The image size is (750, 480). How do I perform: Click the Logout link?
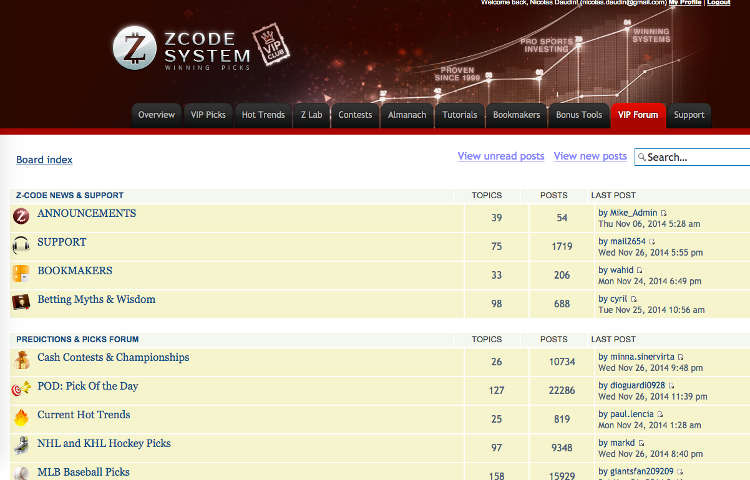tap(718, 2)
